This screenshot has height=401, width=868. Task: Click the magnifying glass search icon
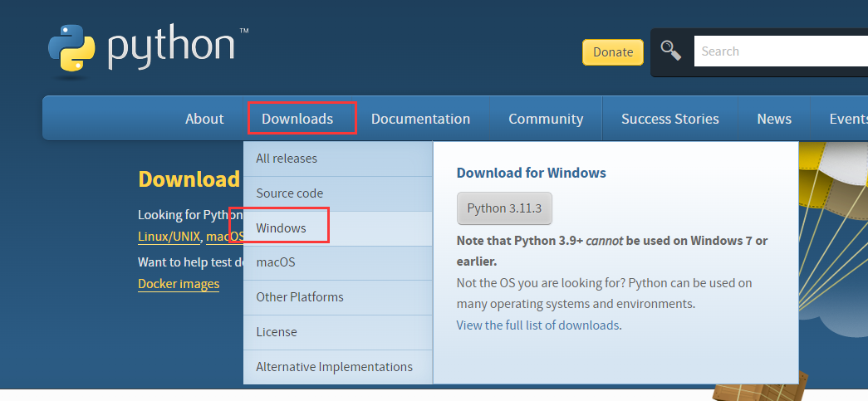671,51
